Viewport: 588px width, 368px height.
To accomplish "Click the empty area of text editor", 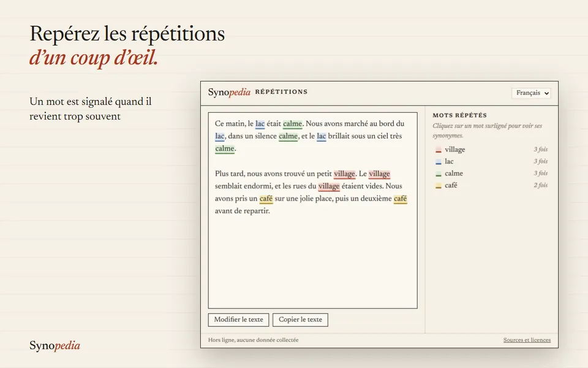I will point(312,263).
